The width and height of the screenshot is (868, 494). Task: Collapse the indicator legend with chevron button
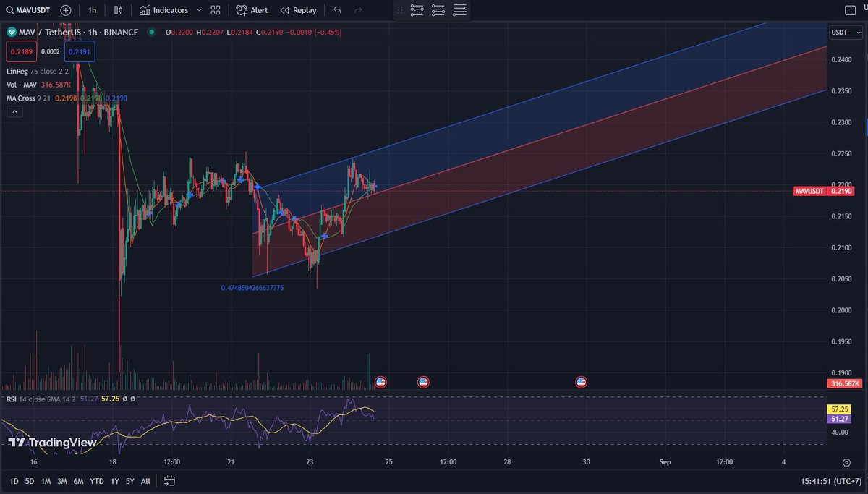pos(14,111)
